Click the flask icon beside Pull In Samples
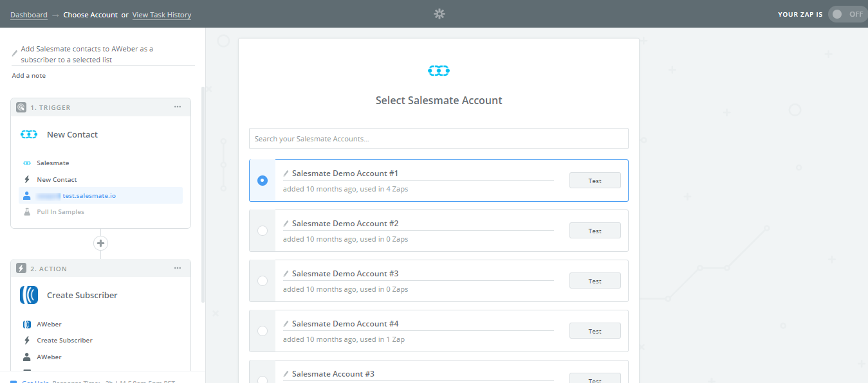The width and height of the screenshot is (868, 383). pos(27,212)
